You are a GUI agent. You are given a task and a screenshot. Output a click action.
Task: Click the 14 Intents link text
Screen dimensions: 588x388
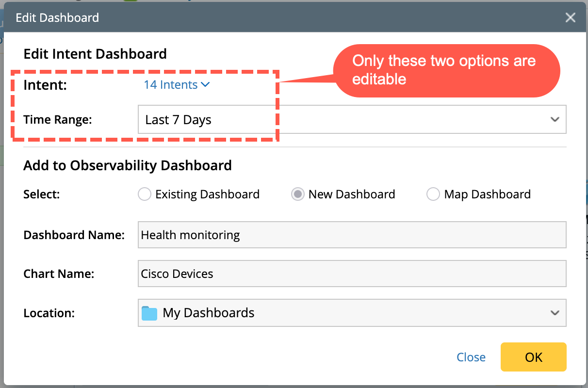click(170, 85)
